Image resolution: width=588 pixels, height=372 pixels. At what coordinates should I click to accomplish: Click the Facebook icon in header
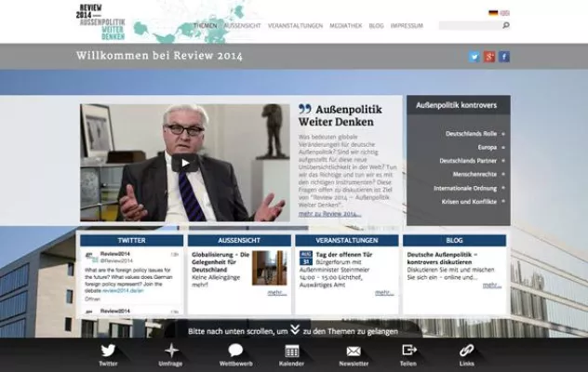pos(504,57)
